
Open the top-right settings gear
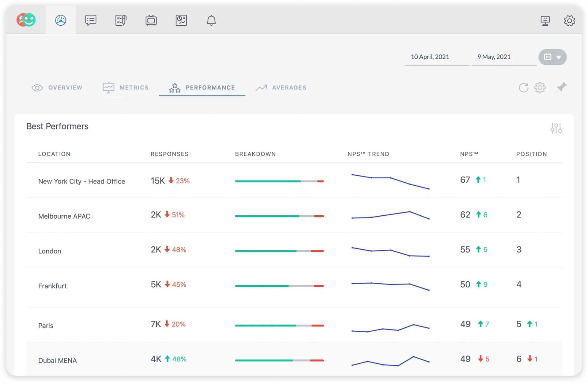pyautogui.click(x=569, y=20)
